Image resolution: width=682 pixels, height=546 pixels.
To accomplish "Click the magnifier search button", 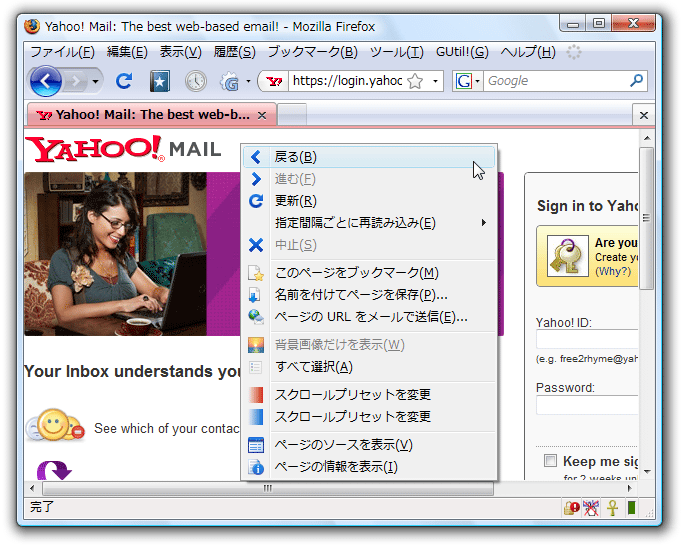I will (636, 80).
